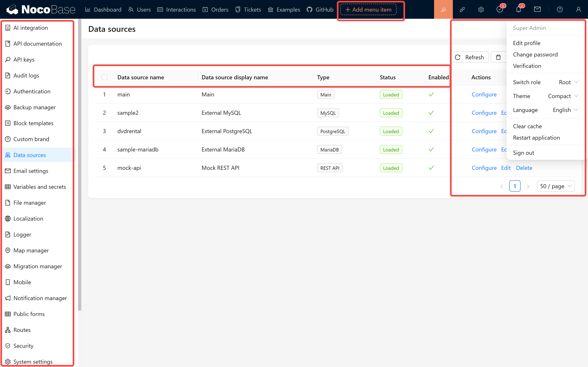
Task: Select Sign out from user menu
Action: (523, 153)
